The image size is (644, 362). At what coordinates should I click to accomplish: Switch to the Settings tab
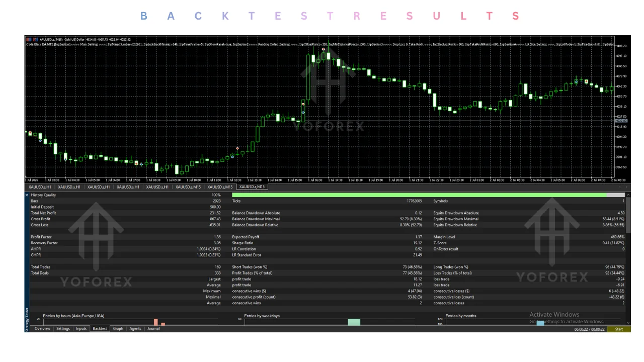63,329
